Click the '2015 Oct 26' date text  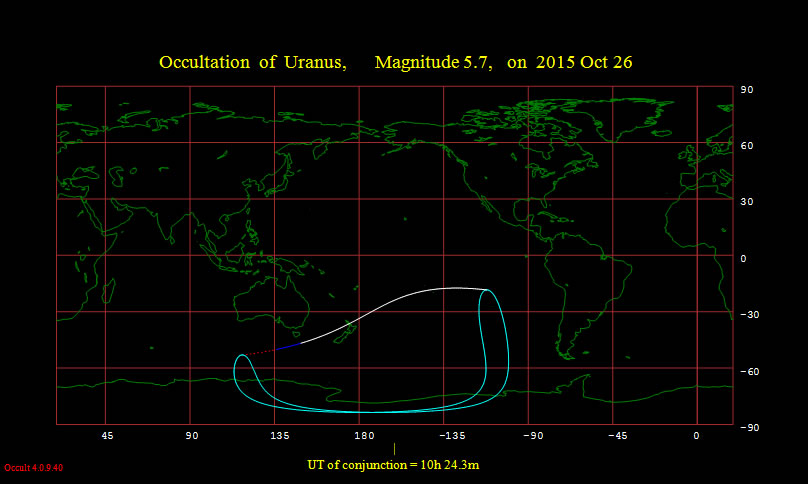(584, 62)
